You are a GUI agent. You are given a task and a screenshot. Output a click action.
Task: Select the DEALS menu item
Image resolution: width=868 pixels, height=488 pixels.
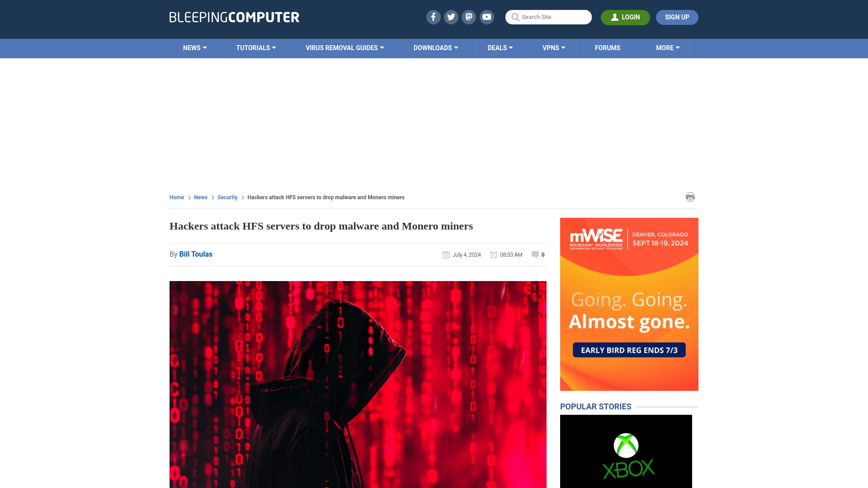(500, 47)
